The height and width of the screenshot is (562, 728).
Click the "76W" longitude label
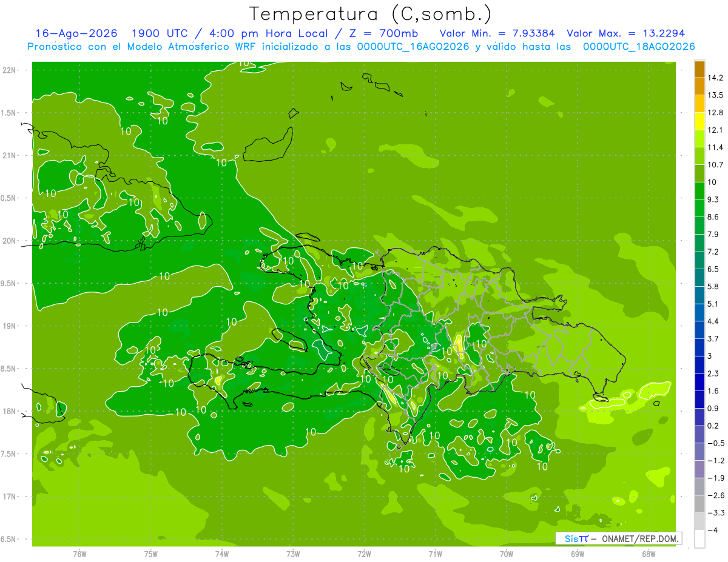[79, 554]
